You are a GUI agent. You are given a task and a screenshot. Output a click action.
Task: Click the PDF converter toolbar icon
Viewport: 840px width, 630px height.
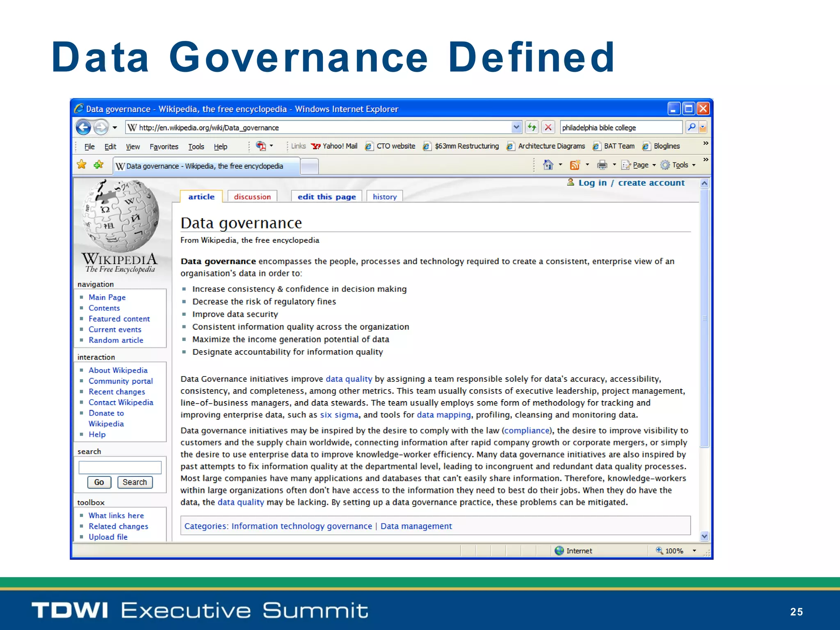(261, 146)
